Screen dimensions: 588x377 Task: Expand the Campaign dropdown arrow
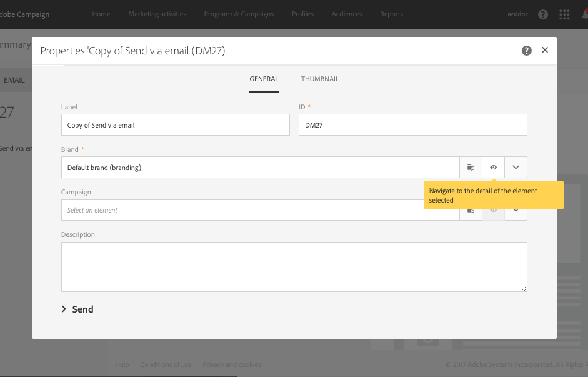[x=516, y=211]
